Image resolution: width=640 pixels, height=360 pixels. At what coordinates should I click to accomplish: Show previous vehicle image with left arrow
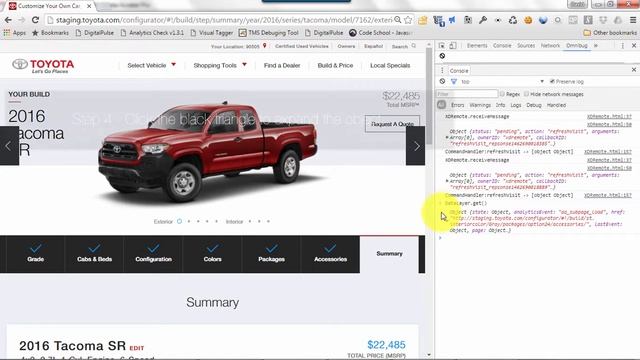click(9, 146)
